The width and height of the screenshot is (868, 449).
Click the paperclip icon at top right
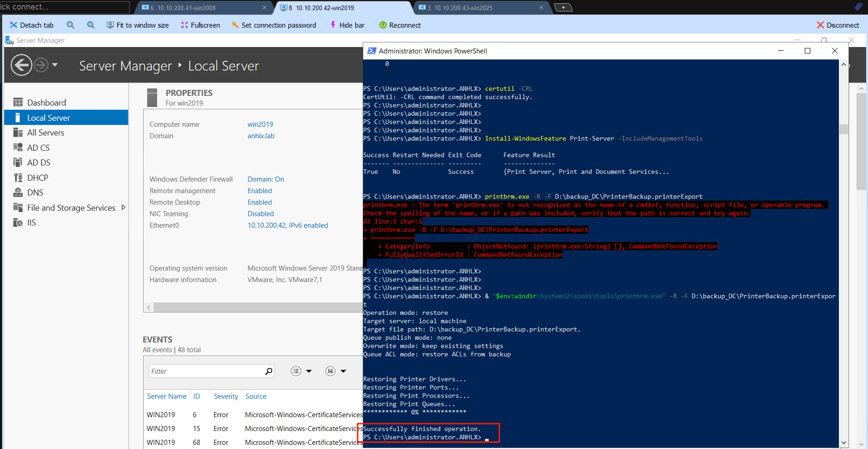tap(858, 6)
